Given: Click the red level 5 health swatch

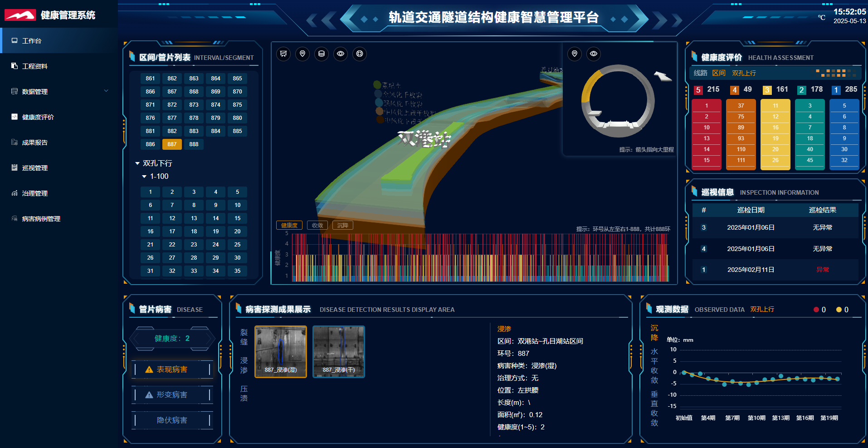Looking at the screenshot, I should click(698, 90).
